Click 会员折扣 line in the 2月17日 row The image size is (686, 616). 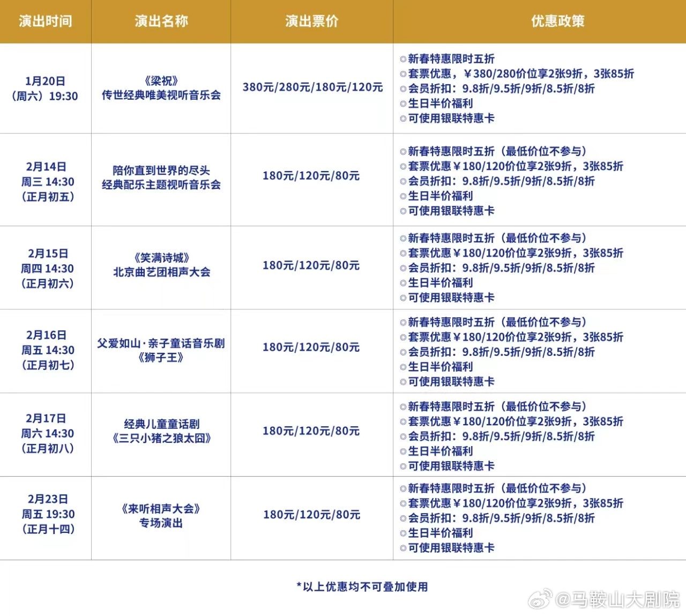(497, 436)
